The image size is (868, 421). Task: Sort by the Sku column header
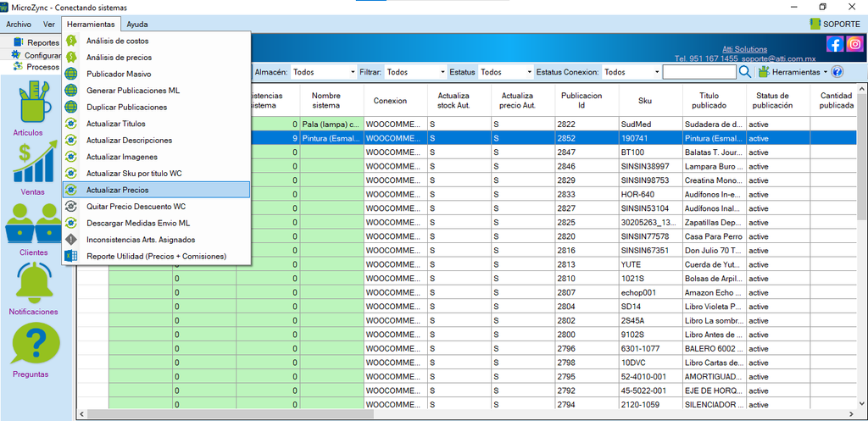tap(650, 100)
